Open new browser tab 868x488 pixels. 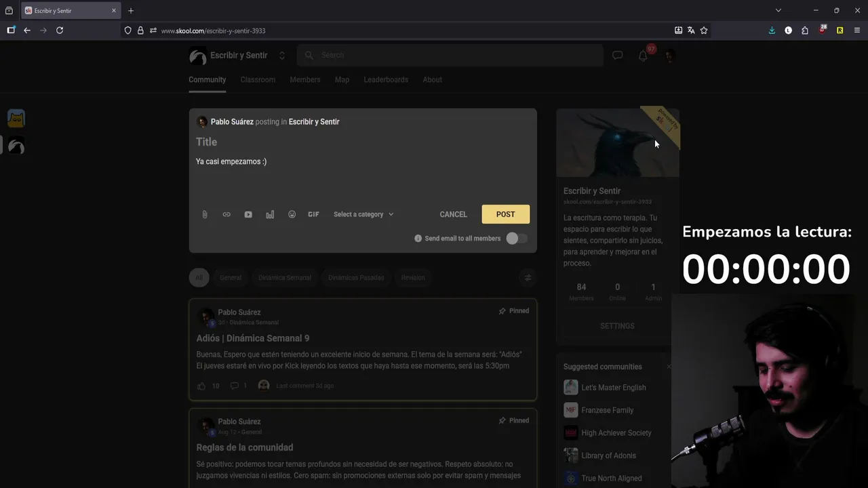coord(131,11)
